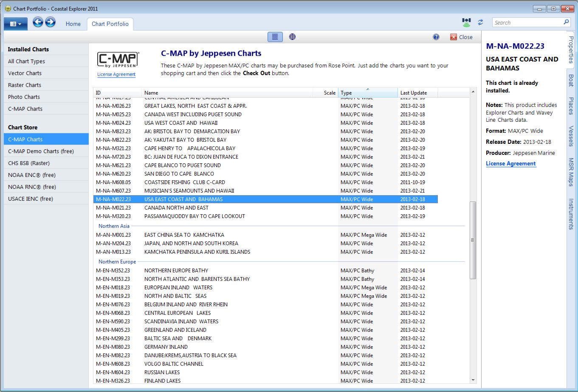The image size is (578, 392).
Task: Open License Agreement link in Properties panel
Action: [x=511, y=163]
